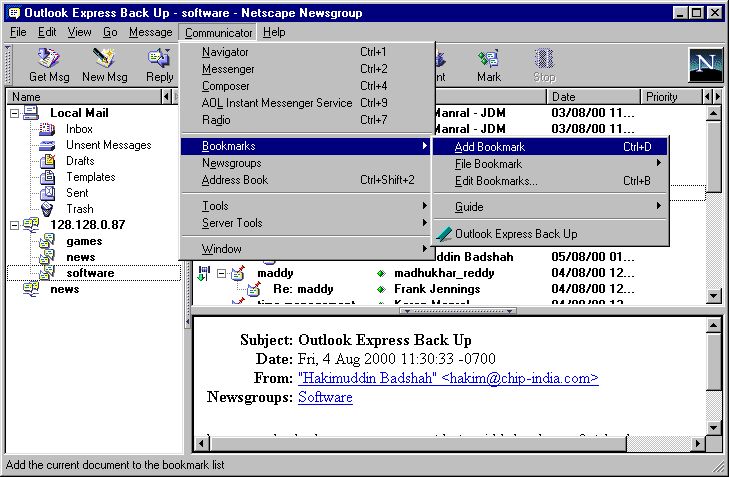Image resolution: width=729 pixels, height=477 pixels.
Task: Open the Help menu
Action: click(274, 32)
